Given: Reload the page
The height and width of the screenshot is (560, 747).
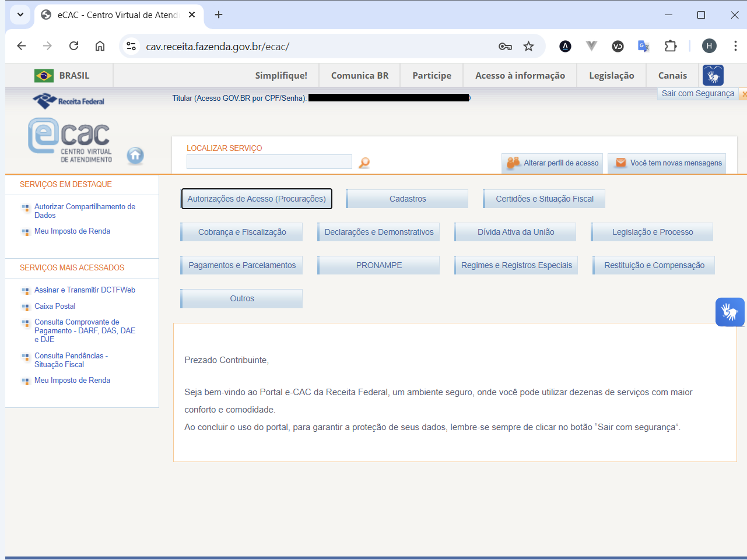Looking at the screenshot, I should point(73,46).
